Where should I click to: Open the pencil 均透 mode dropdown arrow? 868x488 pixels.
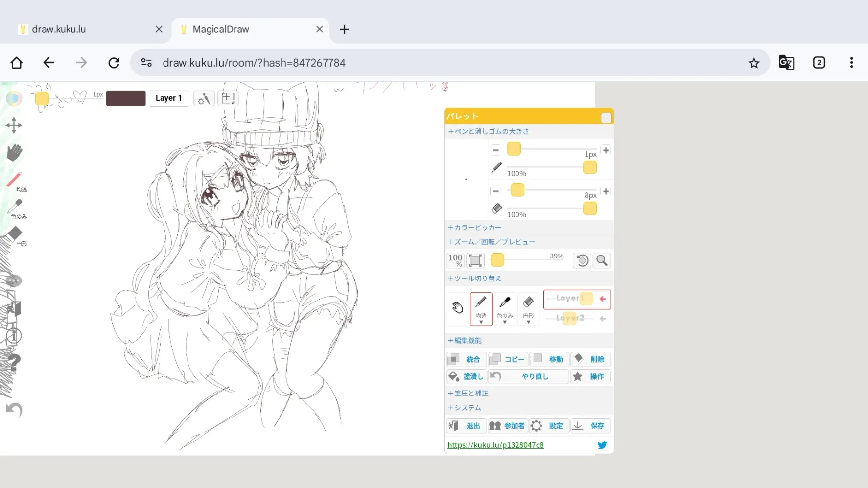point(481,322)
